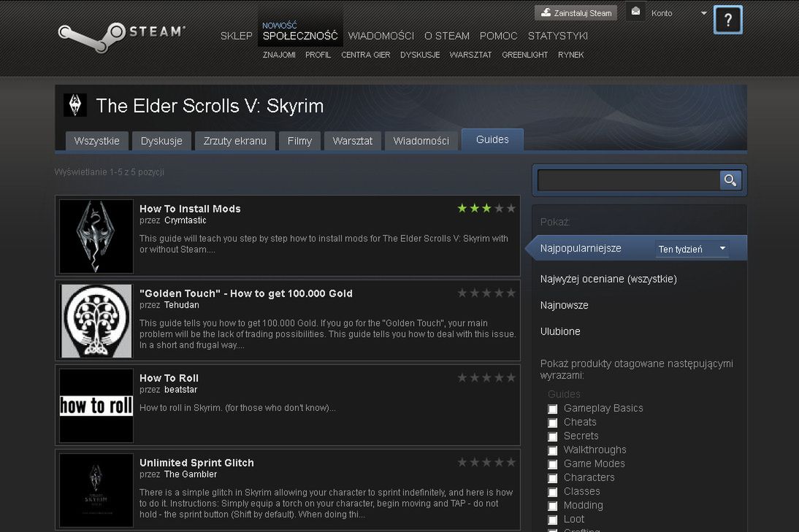Screen dimensions: 799x532
Task: Open RYNEK submenu link
Action: (x=570, y=55)
